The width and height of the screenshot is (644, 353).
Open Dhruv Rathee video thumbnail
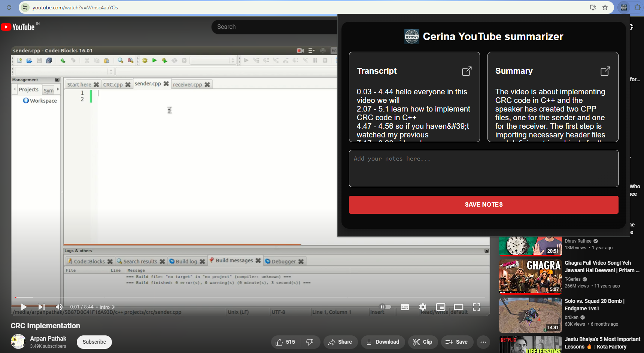pos(530,246)
